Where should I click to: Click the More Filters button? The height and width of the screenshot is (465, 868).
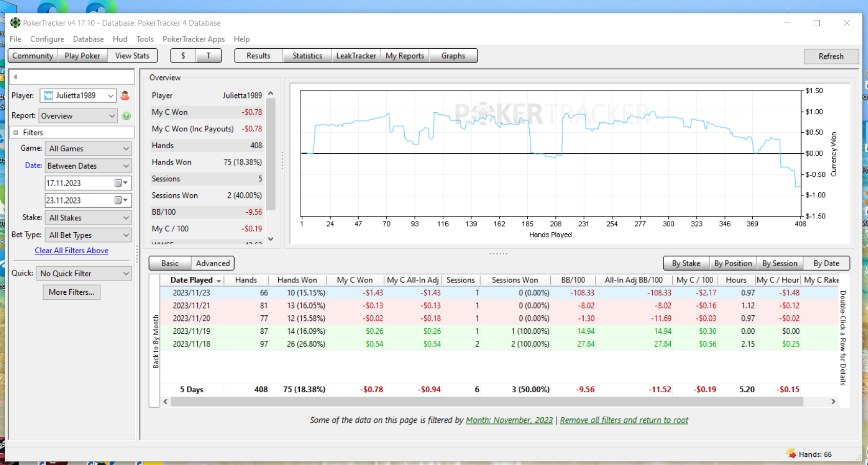(72, 292)
